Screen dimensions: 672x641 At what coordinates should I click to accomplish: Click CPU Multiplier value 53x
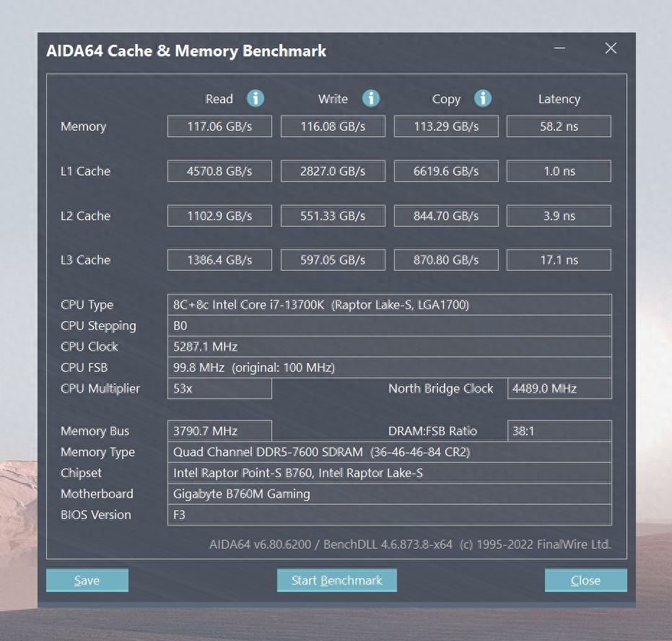coord(219,388)
